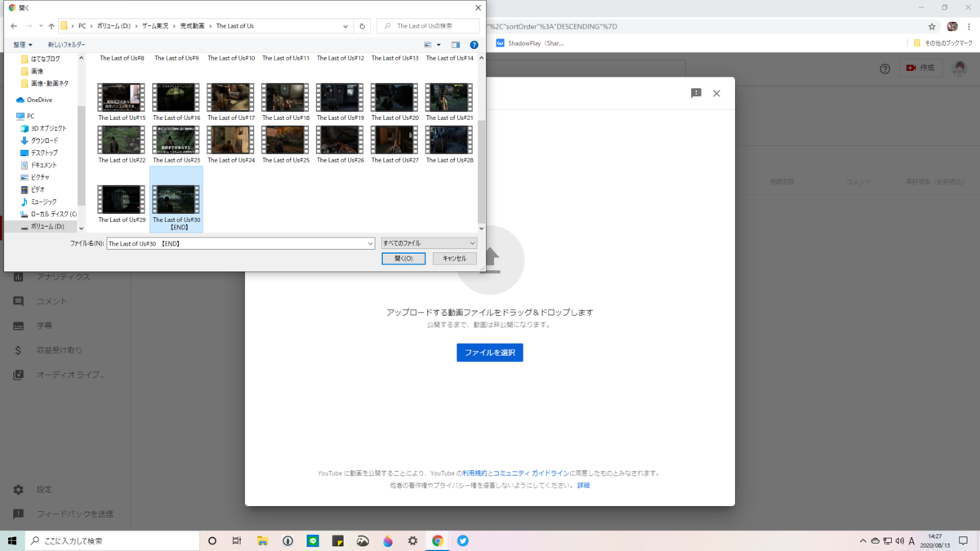Create a new folder with 新しいフォルダー
The width and height of the screenshot is (980, 551).
point(66,45)
